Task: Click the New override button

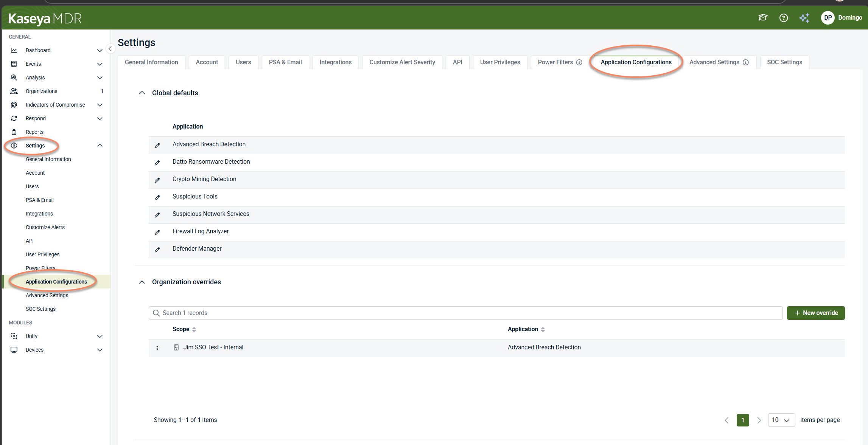Action: [x=816, y=313]
